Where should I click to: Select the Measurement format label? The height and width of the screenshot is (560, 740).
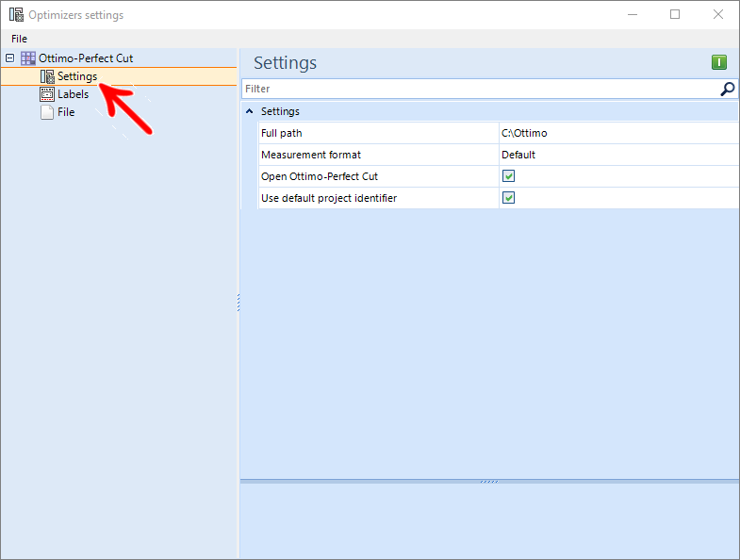311,155
